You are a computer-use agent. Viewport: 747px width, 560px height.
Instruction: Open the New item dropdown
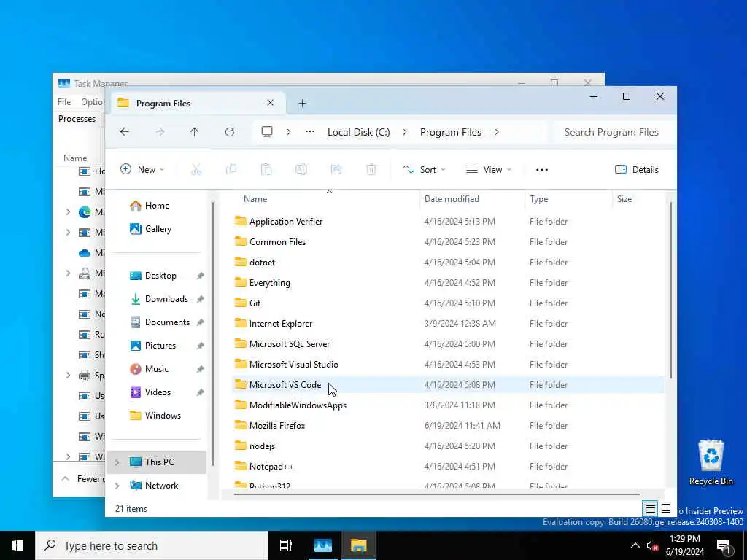pos(142,169)
